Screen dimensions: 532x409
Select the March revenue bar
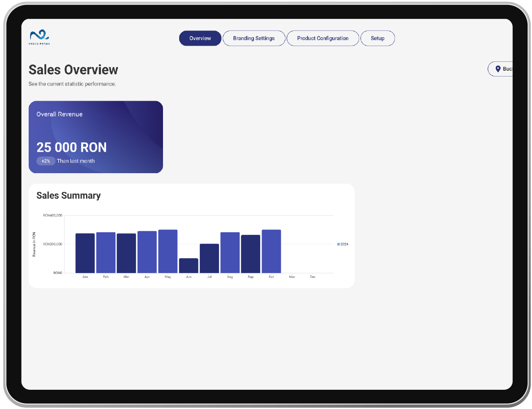pos(126,253)
